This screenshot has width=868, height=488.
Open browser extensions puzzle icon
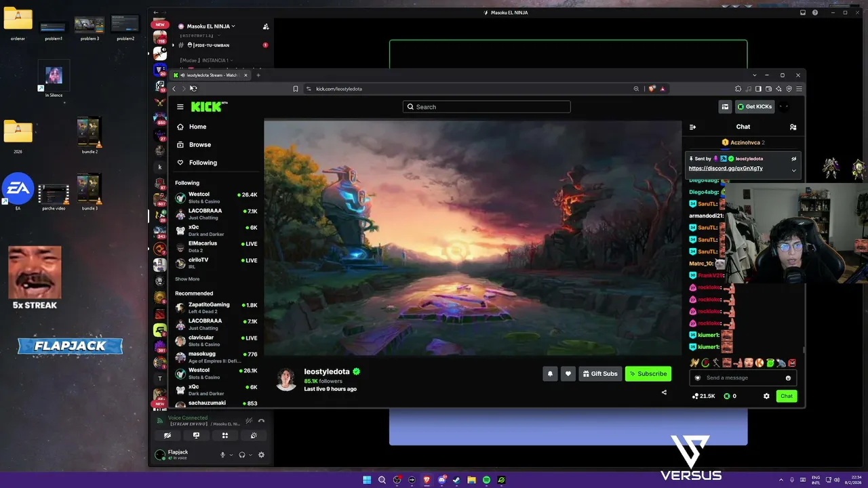point(738,89)
